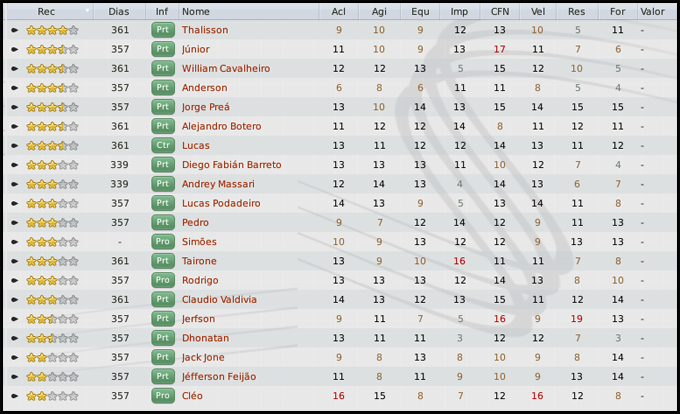
Task: Click the Valor column header
Action: tap(652, 12)
